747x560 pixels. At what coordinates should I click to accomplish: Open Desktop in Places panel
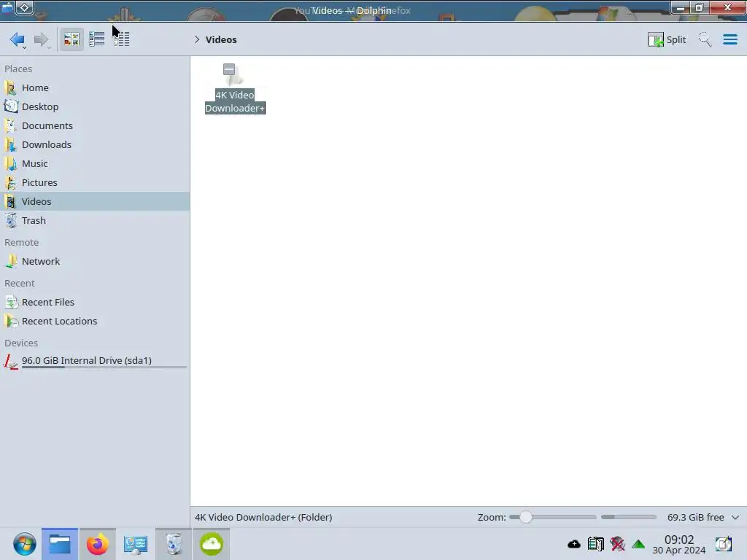(95, 106)
